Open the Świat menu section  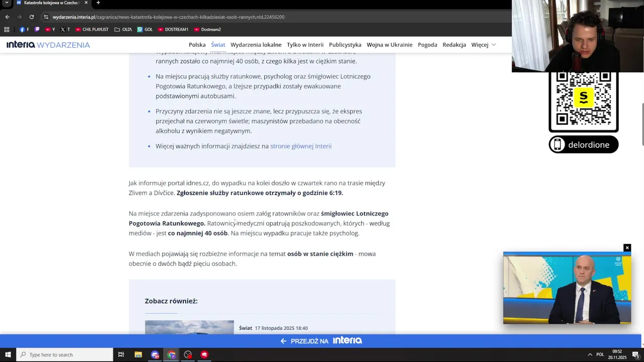(218, 45)
